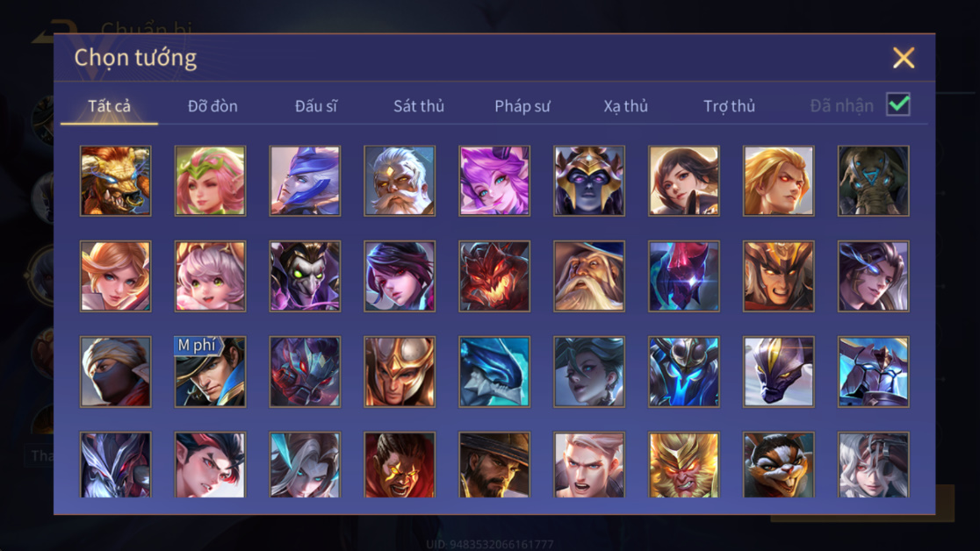This screenshot has height=551, width=980.
Task: Pick the bearded cowboy with wide hat
Action: (x=494, y=465)
